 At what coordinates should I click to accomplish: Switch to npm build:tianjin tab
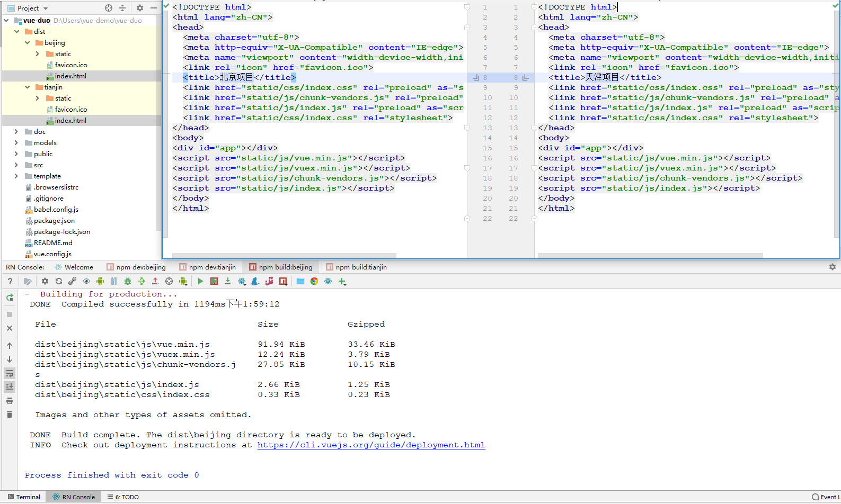[357, 267]
